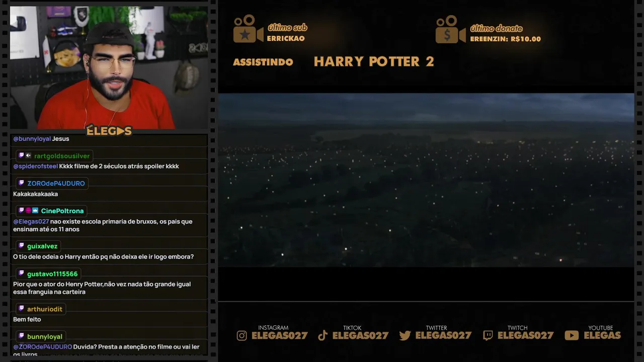Open the Twitter bird icon
Image resolution: width=644 pixels, height=362 pixels.
[405, 336]
